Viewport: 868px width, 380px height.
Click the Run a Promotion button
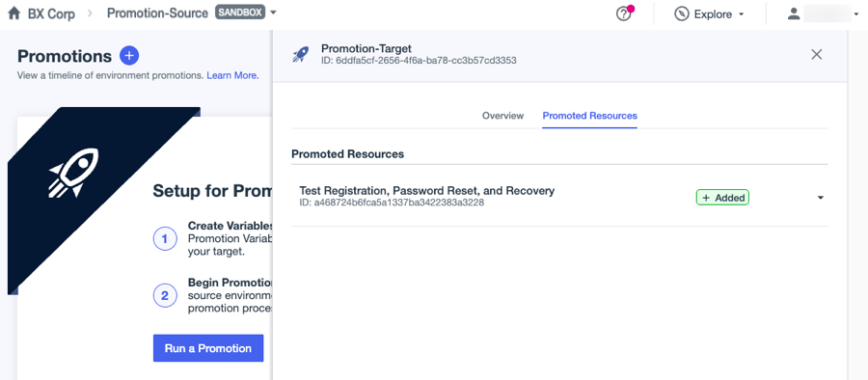pyautogui.click(x=208, y=348)
